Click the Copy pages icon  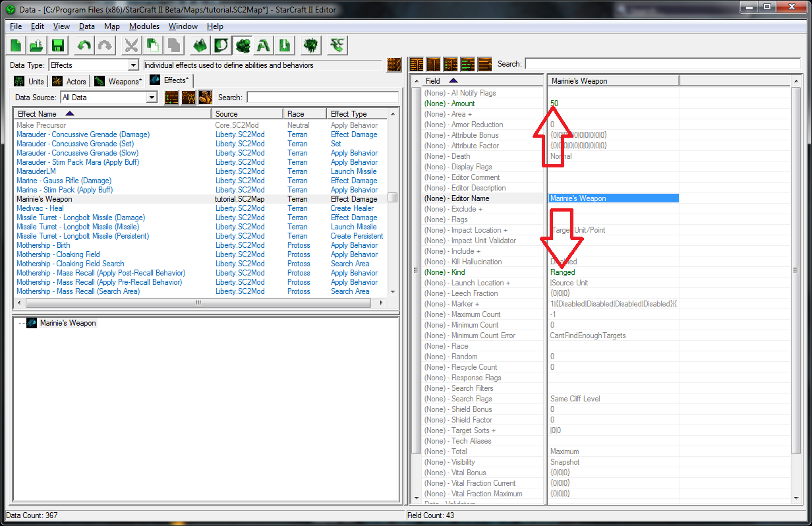tap(153, 45)
